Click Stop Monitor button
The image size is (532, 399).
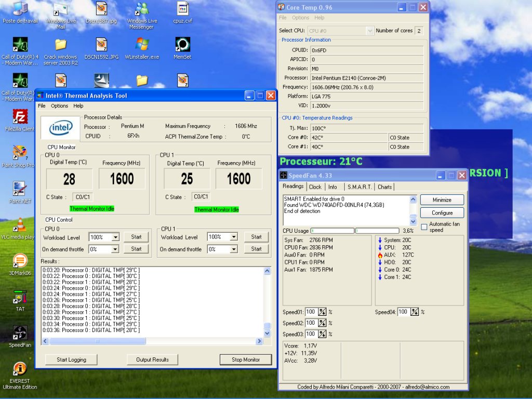[x=246, y=360]
